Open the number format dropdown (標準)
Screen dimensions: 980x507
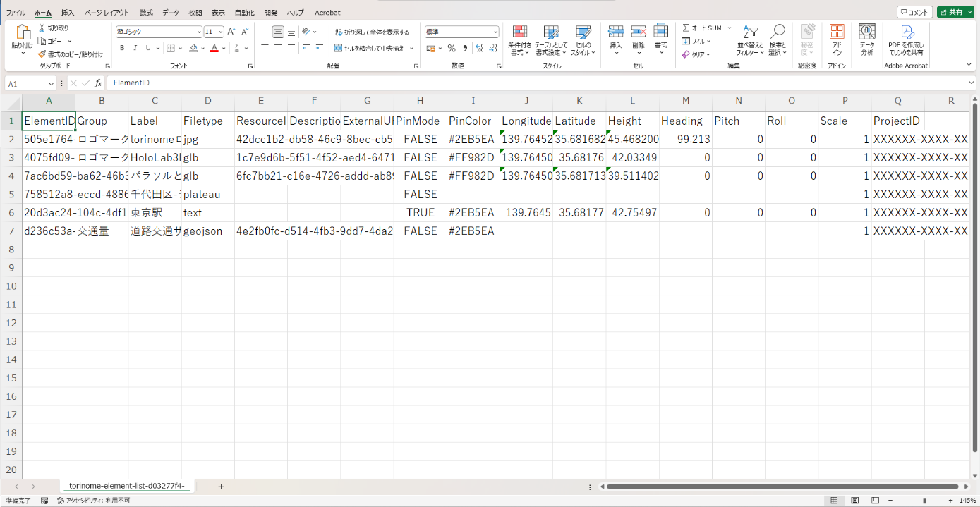click(495, 32)
